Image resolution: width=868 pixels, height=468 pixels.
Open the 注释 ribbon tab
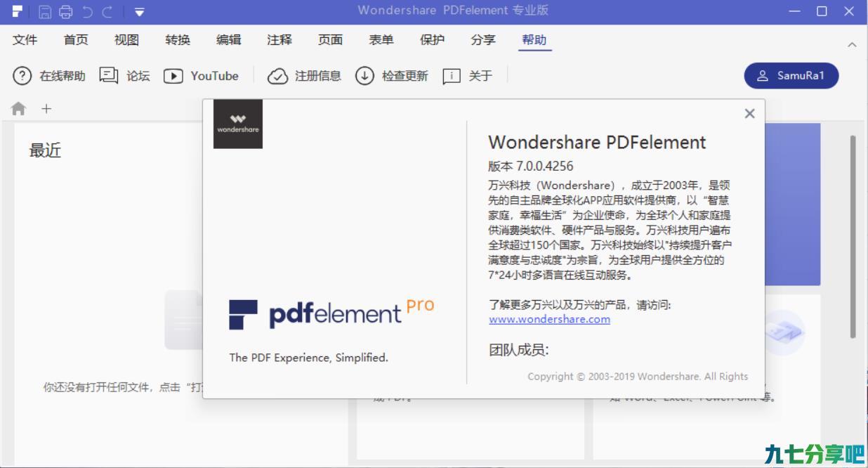[280, 40]
